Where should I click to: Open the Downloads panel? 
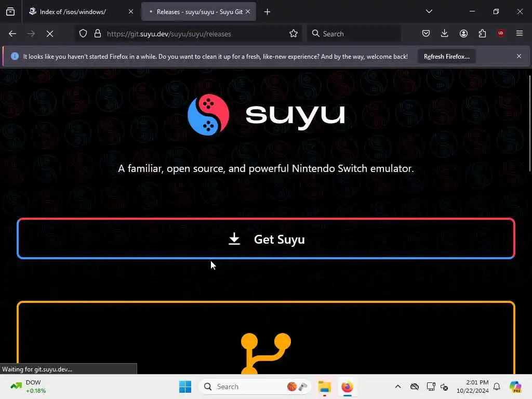pyautogui.click(x=445, y=33)
